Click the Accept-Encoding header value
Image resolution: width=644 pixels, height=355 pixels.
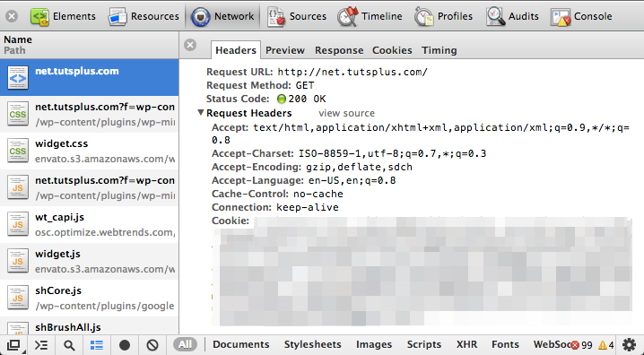coord(359,167)
